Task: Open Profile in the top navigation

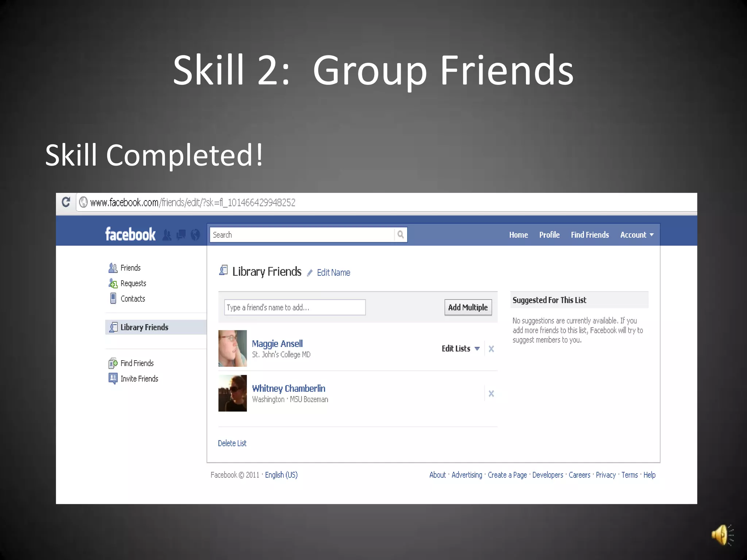Action: 549,235
